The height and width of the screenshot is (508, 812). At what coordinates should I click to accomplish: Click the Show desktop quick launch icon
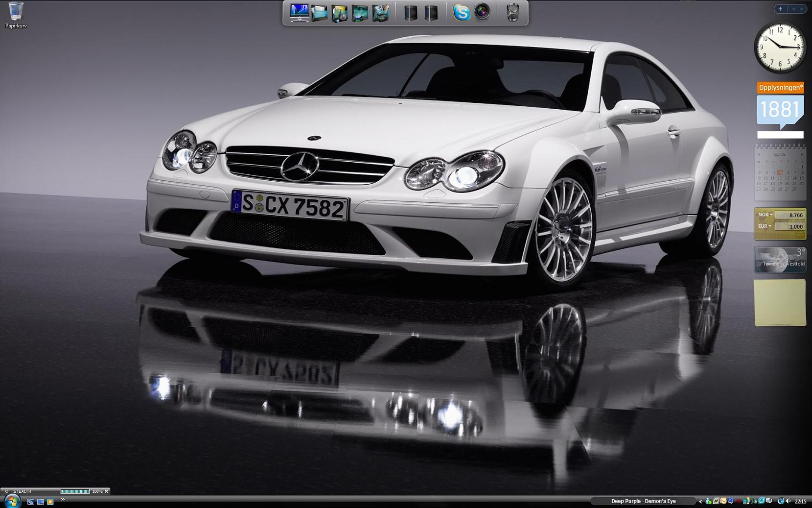coord(41,502)
